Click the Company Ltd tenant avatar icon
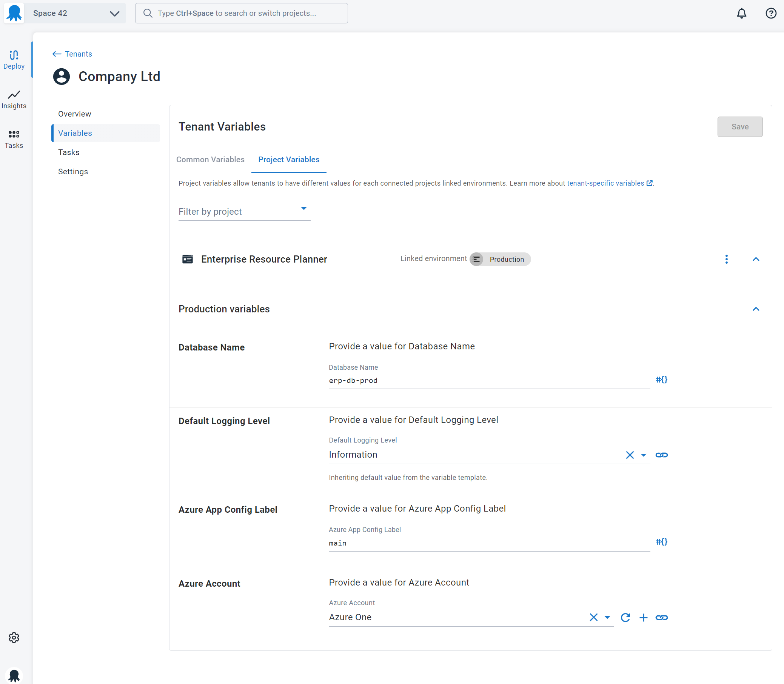784x684 pixels. coord(62,76)
